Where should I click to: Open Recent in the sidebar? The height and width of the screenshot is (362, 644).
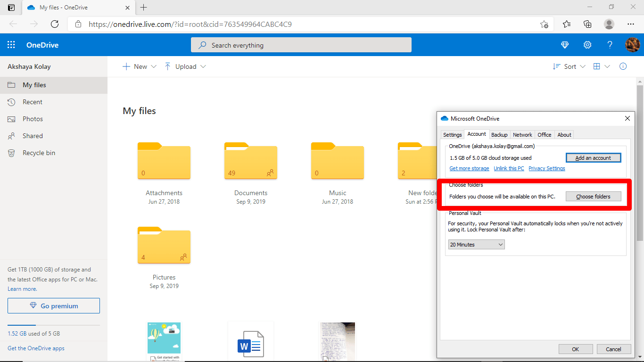pos(54,102)
